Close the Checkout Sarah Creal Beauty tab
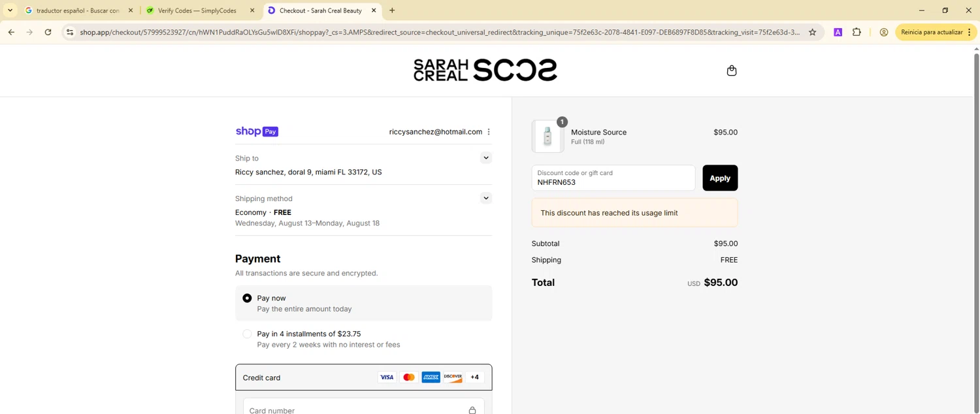Image resolution: width=980 pixels, height=414 pixels. 374,10
